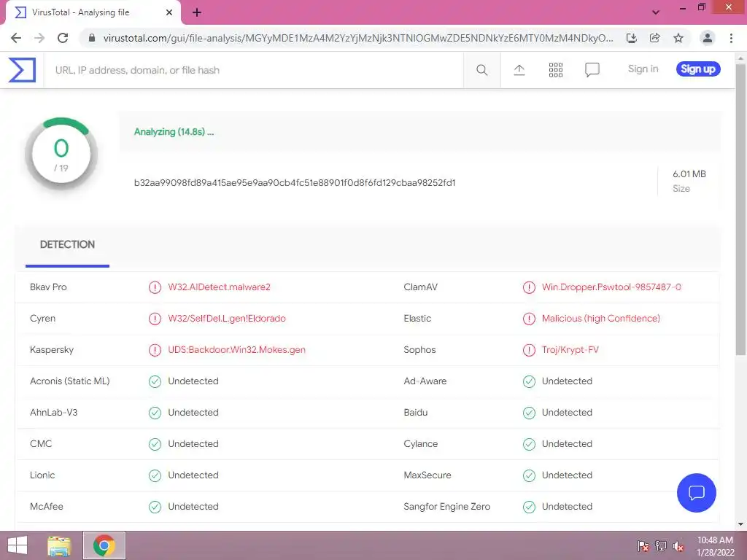
Task: Click W32.AIDetect.malware2 result
Action: click(219, 287)
